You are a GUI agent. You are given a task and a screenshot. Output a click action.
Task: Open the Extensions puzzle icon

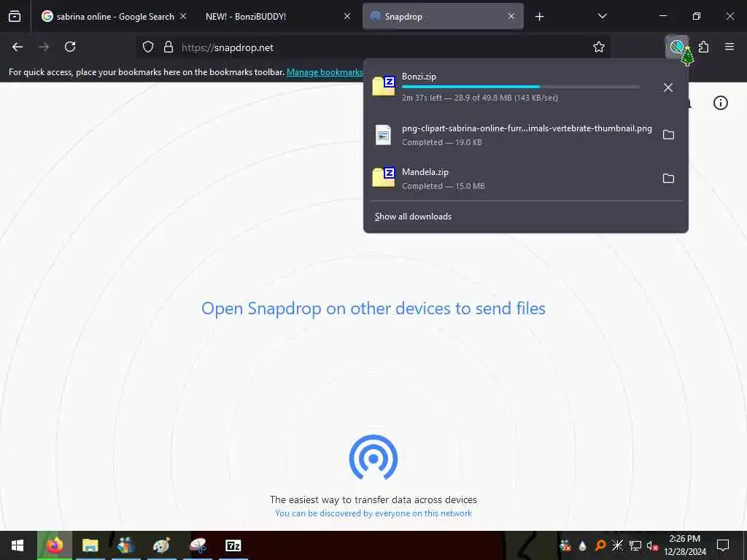704,47
